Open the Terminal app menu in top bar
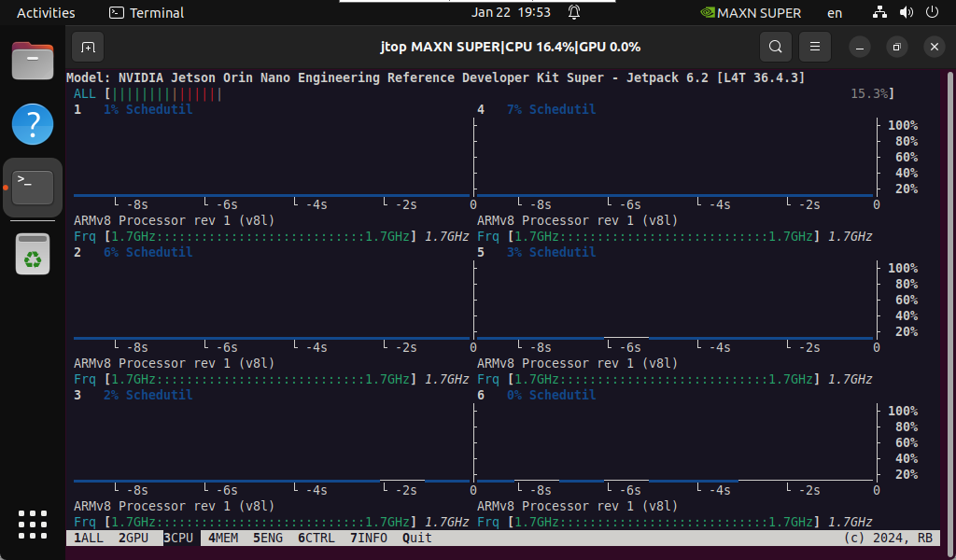This screenshot has width=956, height=560. pos(147,13)
